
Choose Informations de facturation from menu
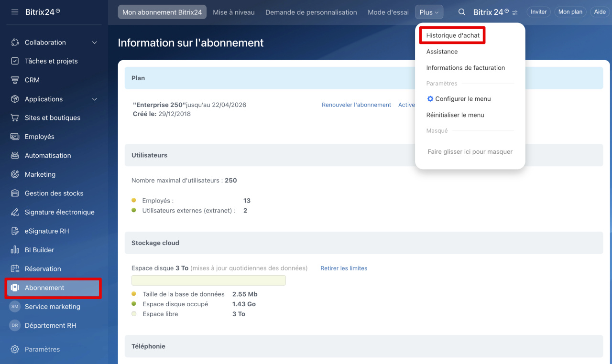(x=465, y=68)
